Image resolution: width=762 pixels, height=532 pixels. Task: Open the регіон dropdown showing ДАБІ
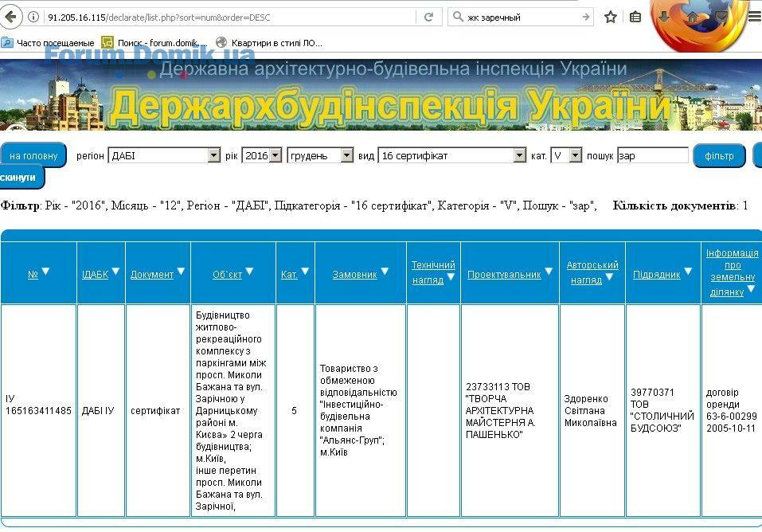pos(164,155)
